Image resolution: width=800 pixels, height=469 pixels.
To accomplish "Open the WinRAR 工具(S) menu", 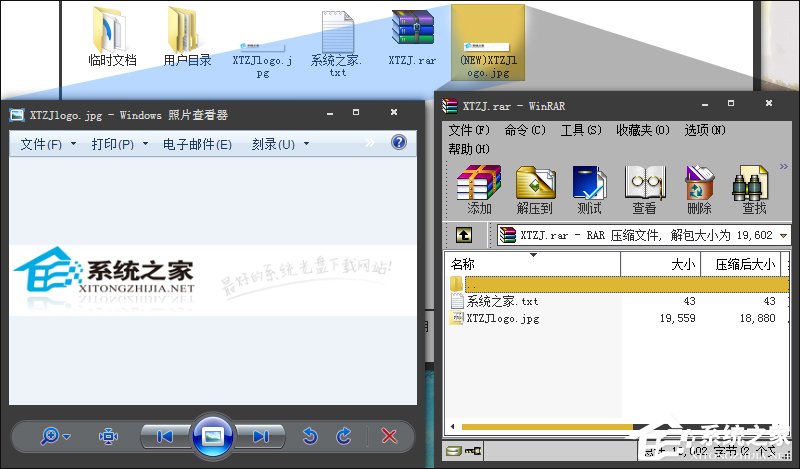I will (x=581, y=130).
